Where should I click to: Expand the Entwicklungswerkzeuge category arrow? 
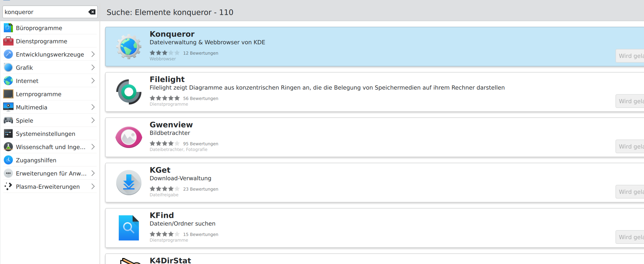click(x=93, y=54)
